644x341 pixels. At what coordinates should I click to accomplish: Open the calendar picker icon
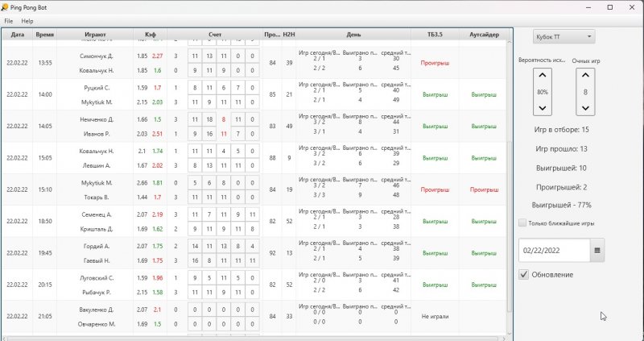(x=597, y=251)
